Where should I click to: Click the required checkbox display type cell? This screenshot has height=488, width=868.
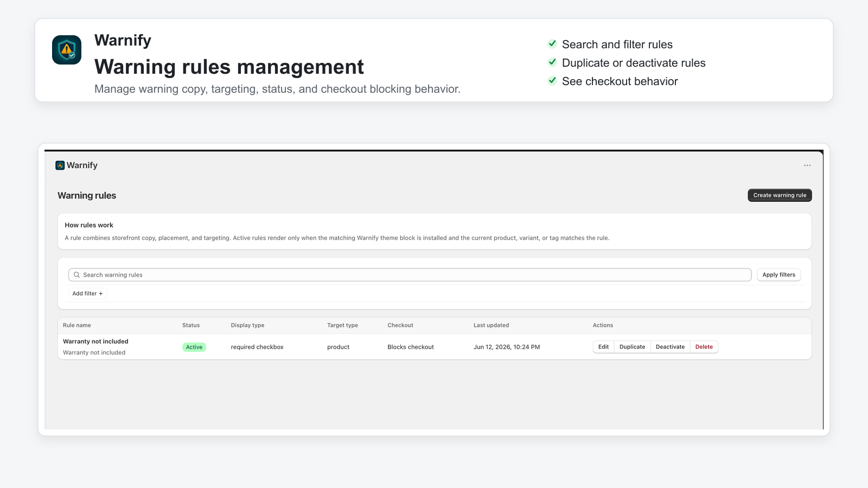(257, 347)
